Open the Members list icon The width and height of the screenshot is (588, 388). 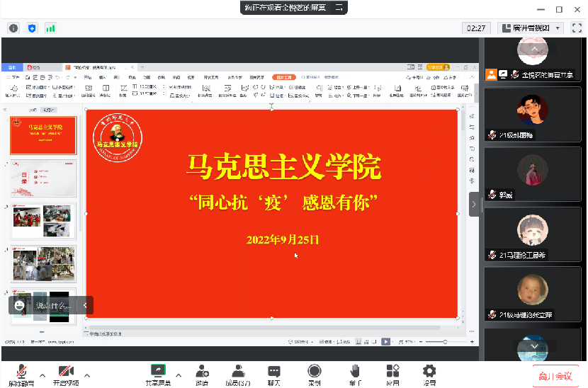[x=238, y=372]
